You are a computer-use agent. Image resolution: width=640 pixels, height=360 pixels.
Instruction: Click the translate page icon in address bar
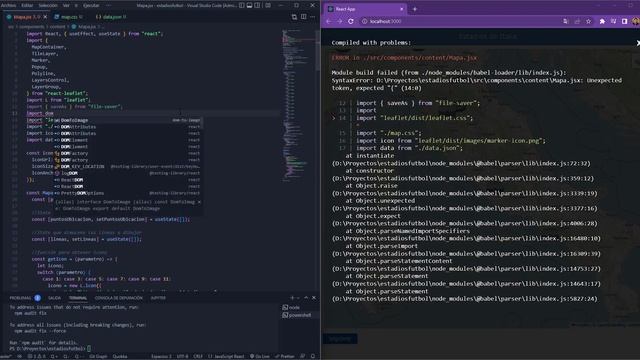(565, 21)
